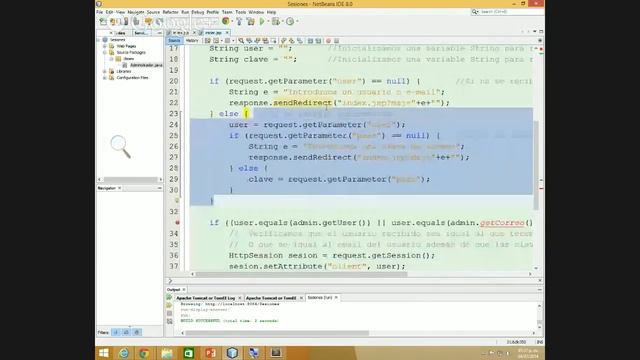
Task: Toggle second Navigator filter button
Action: tap(126, 332)
